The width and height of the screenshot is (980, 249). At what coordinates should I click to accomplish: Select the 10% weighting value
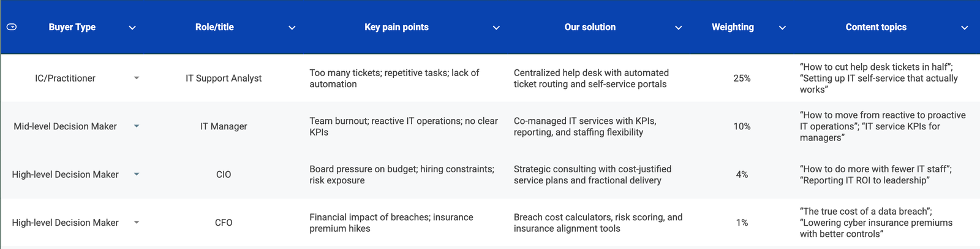[x=742, y=126]
